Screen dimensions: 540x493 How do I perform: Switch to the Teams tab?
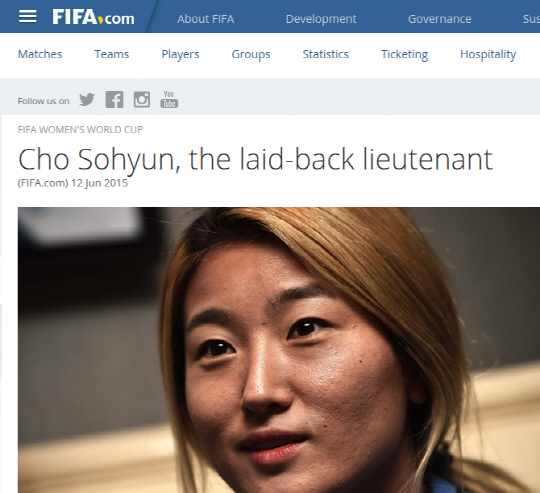(112, 54)
